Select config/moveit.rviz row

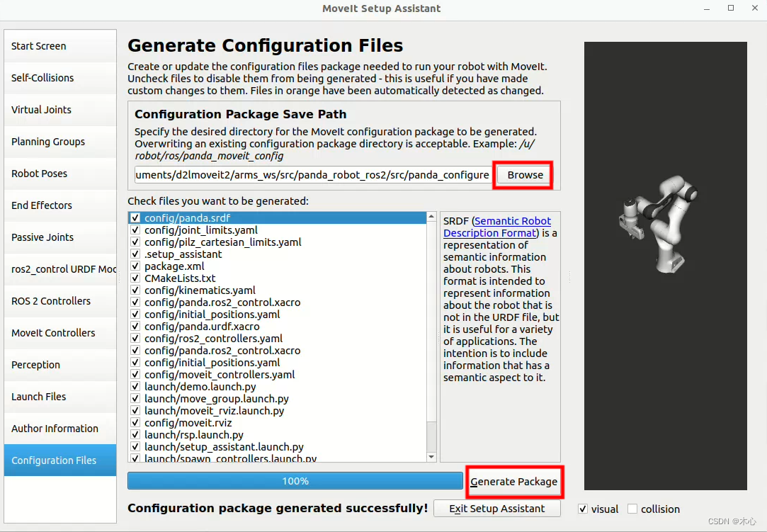[278, 423]
